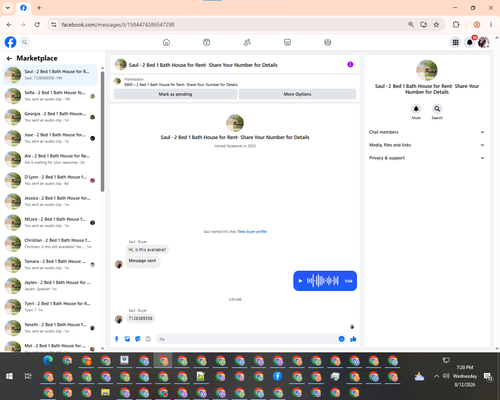This screenshot has height=400, width=500.
Task: Open View buyer profile link
Action: [252, 231]
